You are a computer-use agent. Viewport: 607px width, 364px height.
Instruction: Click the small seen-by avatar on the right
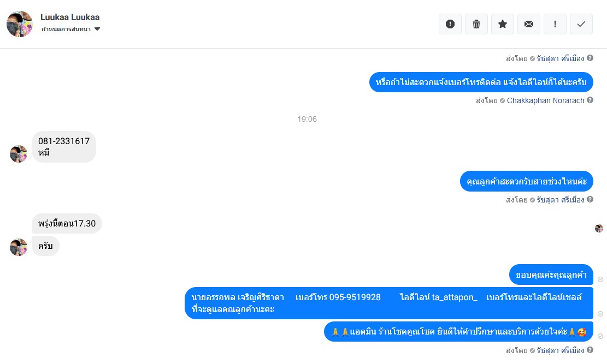(599, 228)
